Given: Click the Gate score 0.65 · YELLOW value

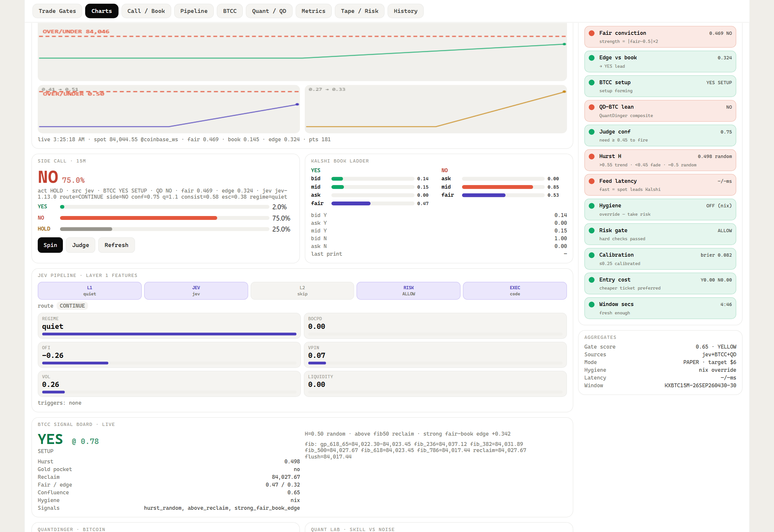Looking at the screenshot, I should coord(716,347).
